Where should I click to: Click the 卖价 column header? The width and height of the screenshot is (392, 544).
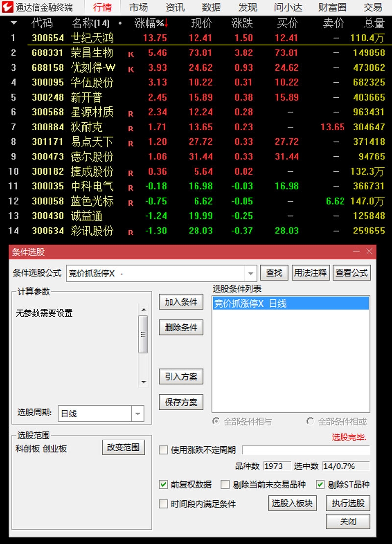coord(333,23)
